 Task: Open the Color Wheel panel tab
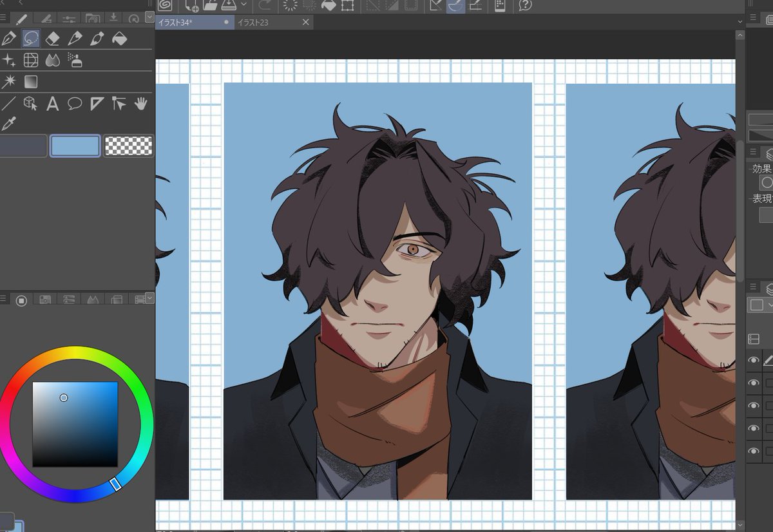[x=21, y=299]
